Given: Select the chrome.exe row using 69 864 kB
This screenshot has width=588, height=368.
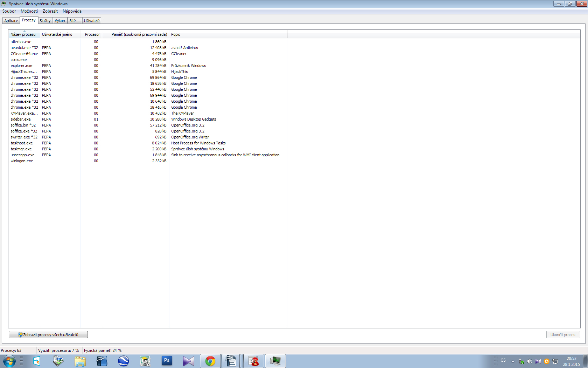Looking at the screenshot, I should 148,77.
